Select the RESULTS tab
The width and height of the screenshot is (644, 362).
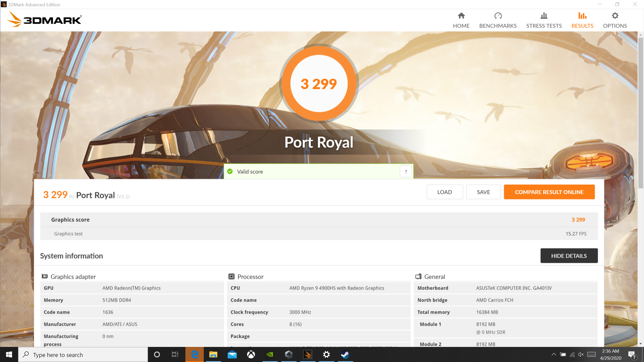(x=582, y=21)
